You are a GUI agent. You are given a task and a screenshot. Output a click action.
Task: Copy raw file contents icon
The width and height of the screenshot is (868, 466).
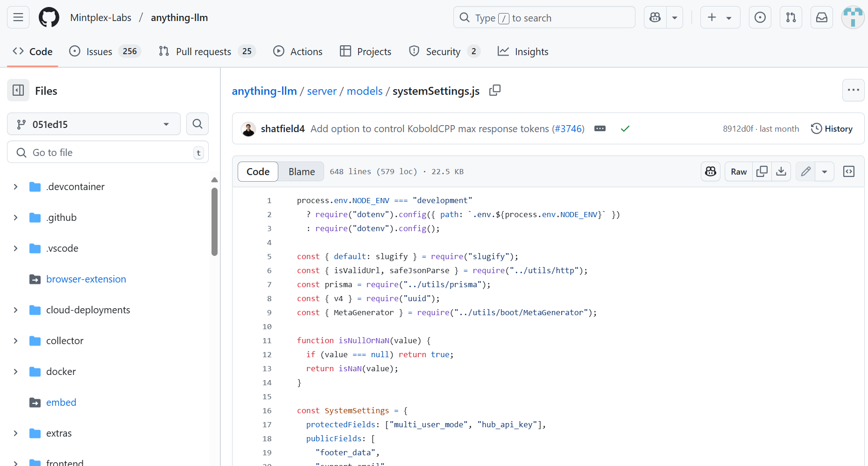(762, 172)
